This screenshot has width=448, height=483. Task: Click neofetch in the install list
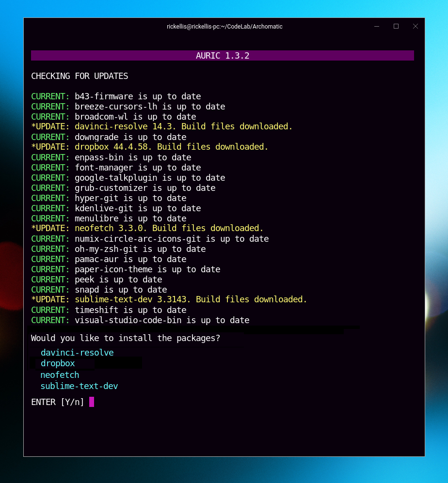pyautogui.click(x=60, y=375)
